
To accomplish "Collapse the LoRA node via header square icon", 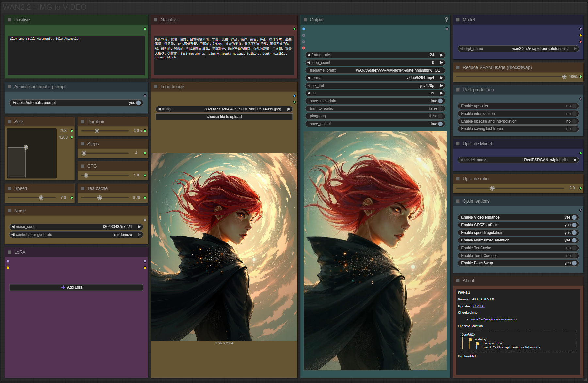I will coord(9,252).
